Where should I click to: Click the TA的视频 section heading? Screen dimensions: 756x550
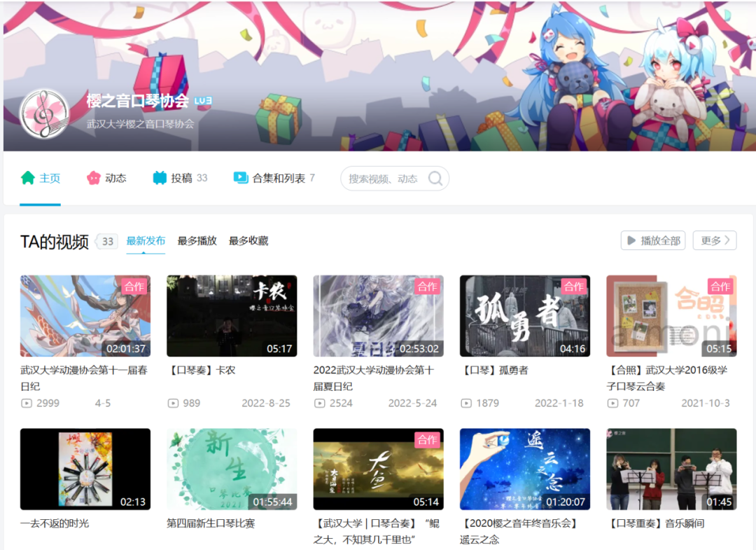[55, 241]
